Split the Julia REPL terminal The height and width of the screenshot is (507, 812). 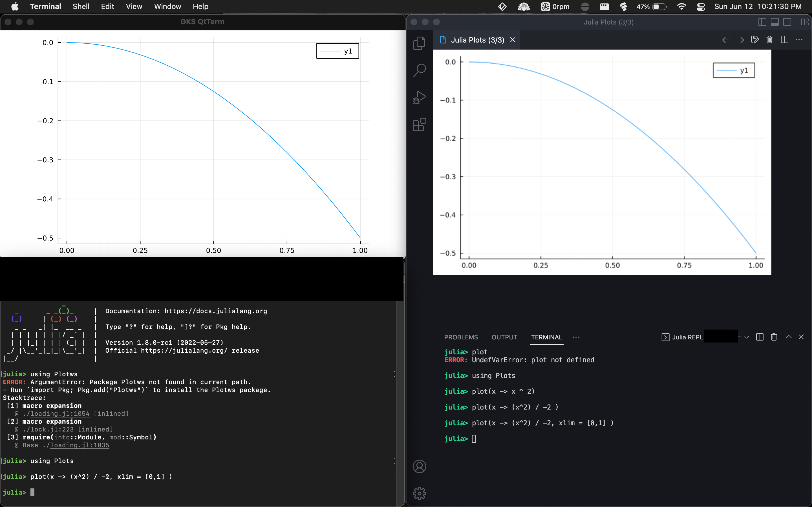(x=759, y=337)
